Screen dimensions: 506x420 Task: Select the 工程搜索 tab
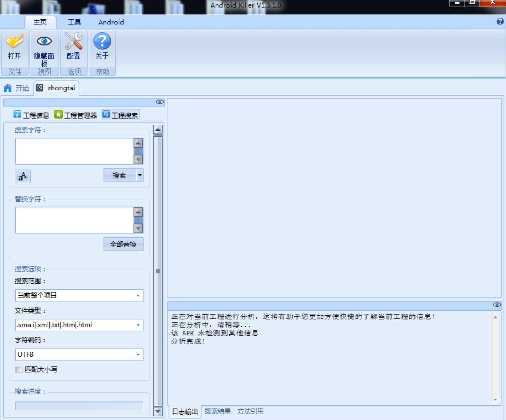(120, 115)
